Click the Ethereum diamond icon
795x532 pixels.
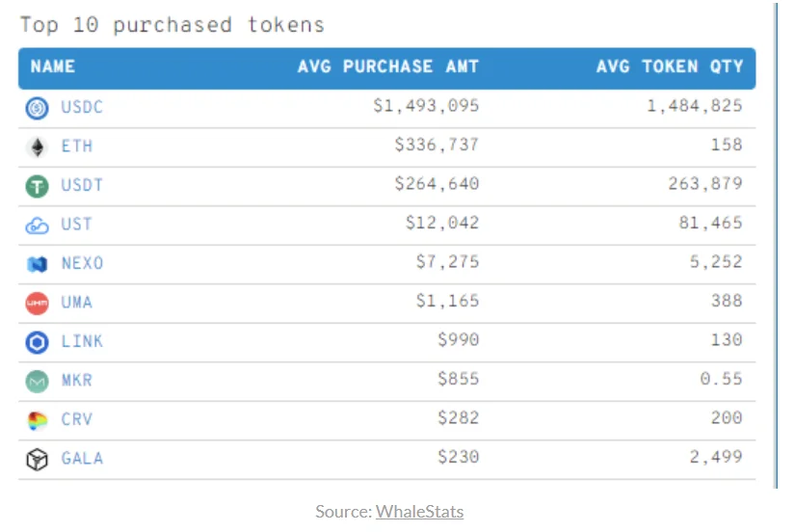click(37, 147)
